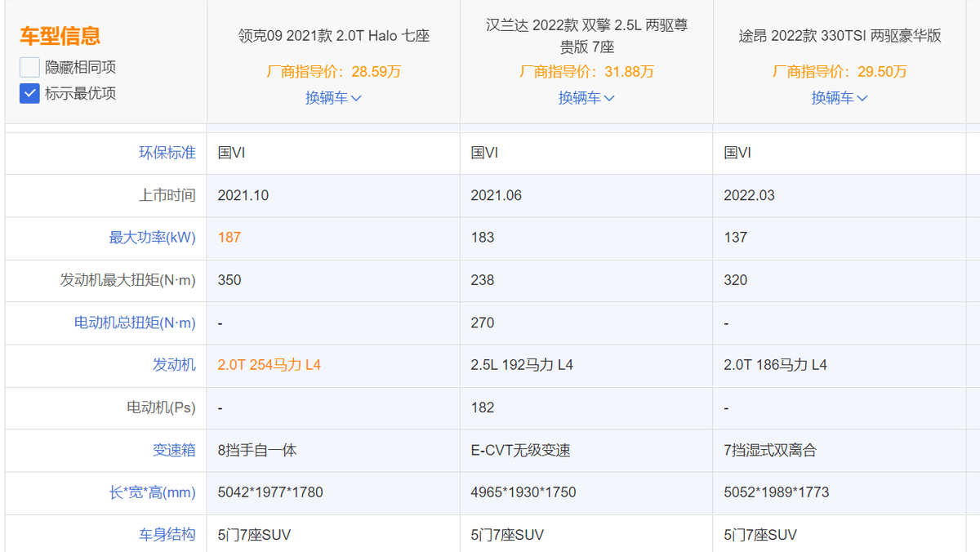Open 换辆车 dropdown under 汉兰达

point(586,98)
